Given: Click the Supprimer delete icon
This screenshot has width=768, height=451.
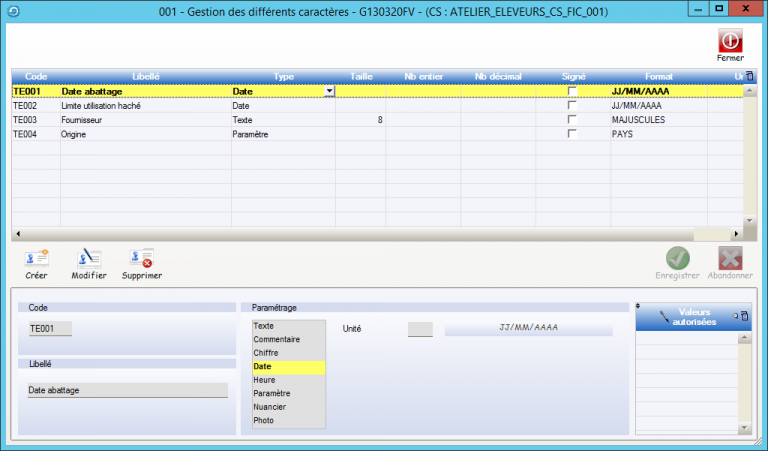Looking at the screenshot, I should pyautogui.click(x=141, y=258).
